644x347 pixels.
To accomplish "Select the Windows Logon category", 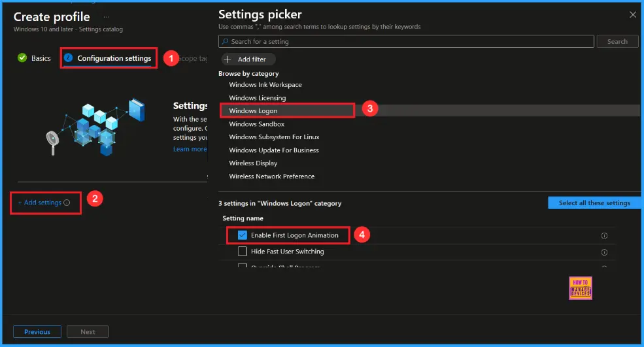I will point(253,111).
